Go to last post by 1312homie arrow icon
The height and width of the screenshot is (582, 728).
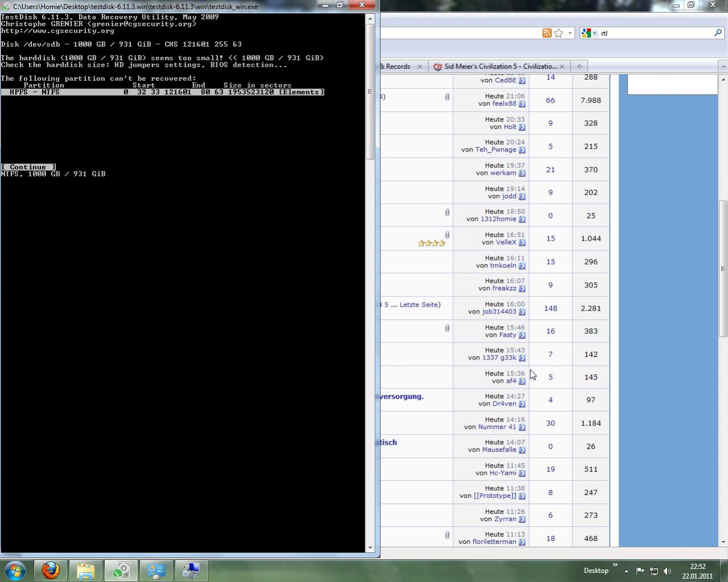[x=522, y=220]
